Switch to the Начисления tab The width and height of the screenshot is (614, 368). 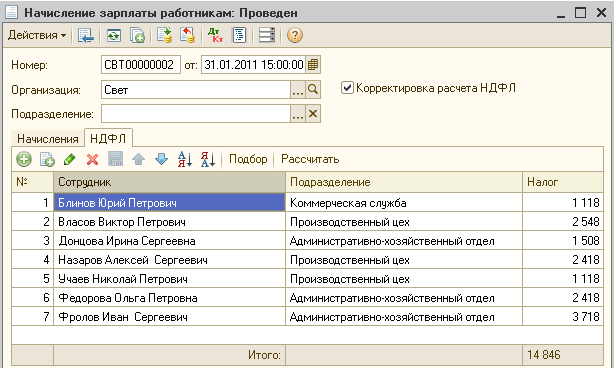(x=48, y=139)
